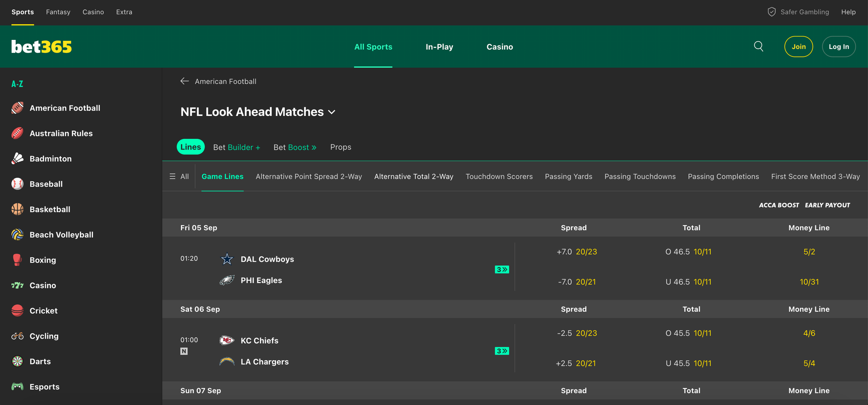
Task: Click the Safer Gambling shield icon
Action: [x=772, y=12]
